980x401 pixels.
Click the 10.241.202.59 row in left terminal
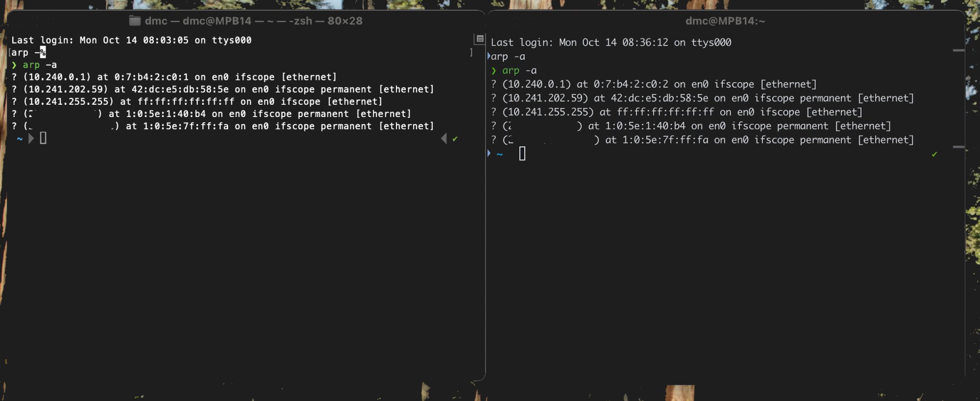click(222, 89)
